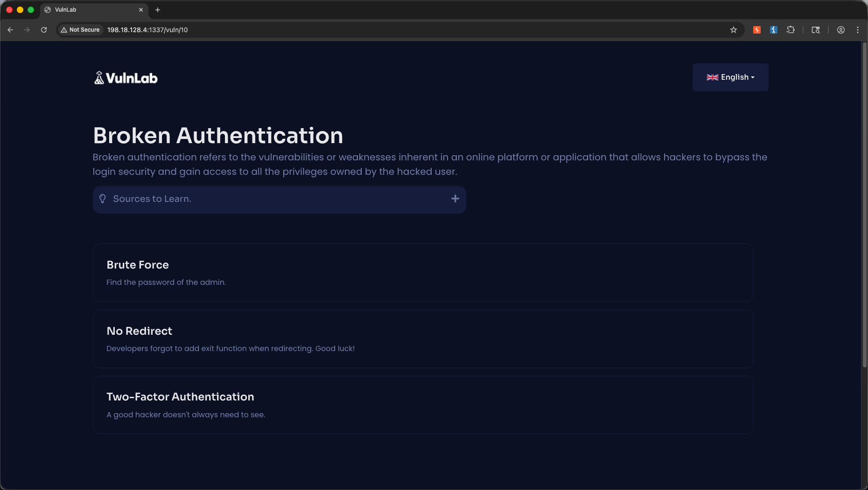Open the No Redirect challenge
868x490 pixels.
point(423,339)
